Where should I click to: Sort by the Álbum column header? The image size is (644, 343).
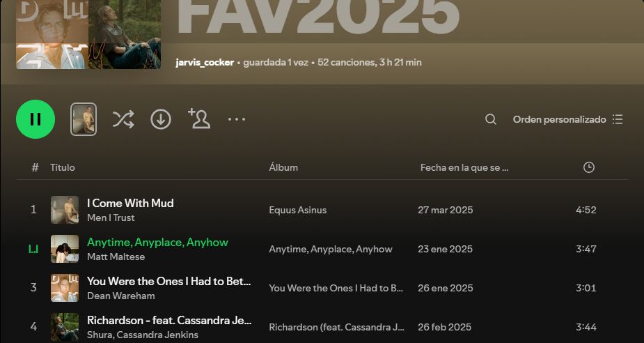tap(283, 167)
